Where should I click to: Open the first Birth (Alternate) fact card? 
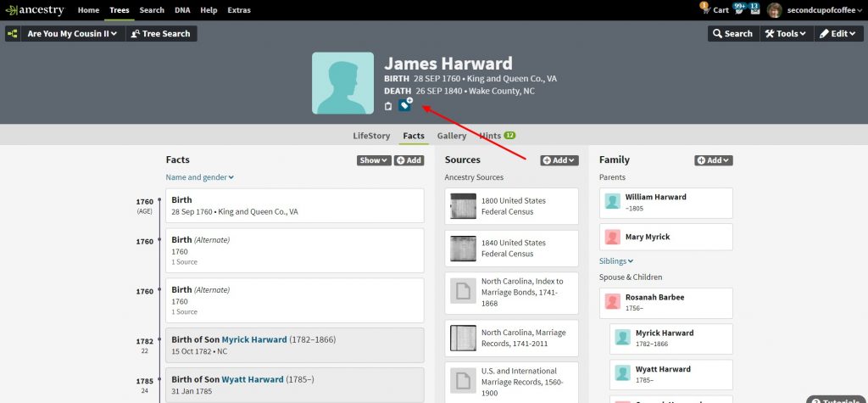click(294, 250)
